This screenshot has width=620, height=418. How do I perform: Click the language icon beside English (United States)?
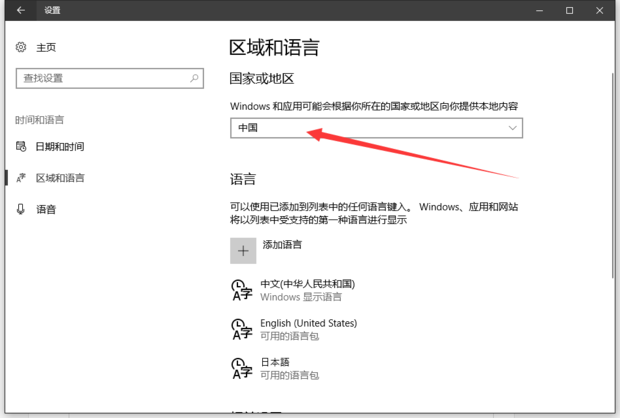(241, 329)
